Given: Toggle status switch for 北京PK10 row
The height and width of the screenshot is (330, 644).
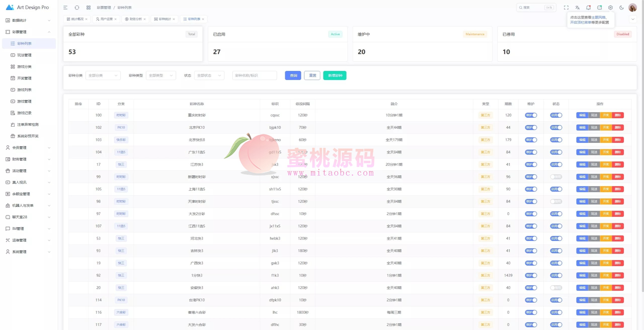Looking at the screenshot, I should pos(556,128).
